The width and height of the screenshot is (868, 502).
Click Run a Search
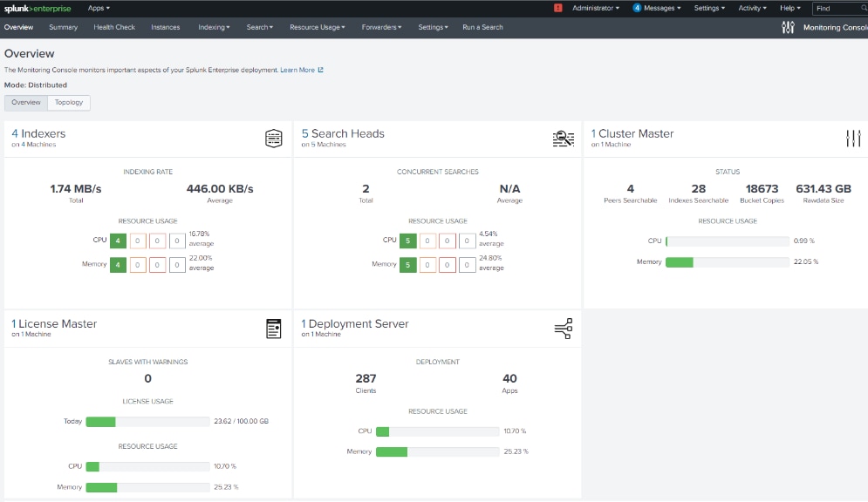click(x=482, y=27)
